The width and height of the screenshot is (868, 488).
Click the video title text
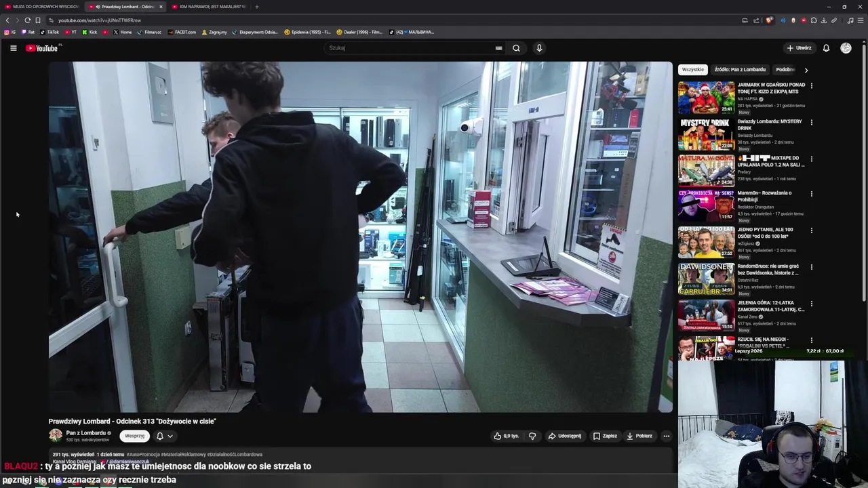coord(132,422)
